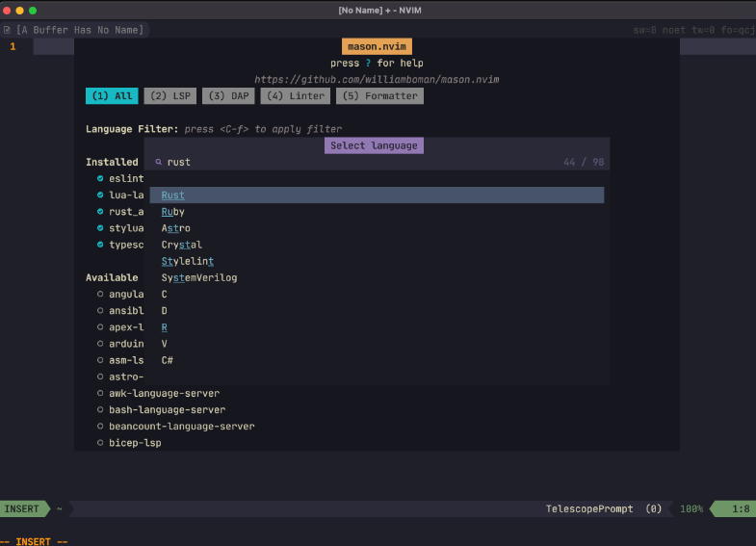
Task: Click the circle icon beside awk-language-server
Action: tap(100, 393)
